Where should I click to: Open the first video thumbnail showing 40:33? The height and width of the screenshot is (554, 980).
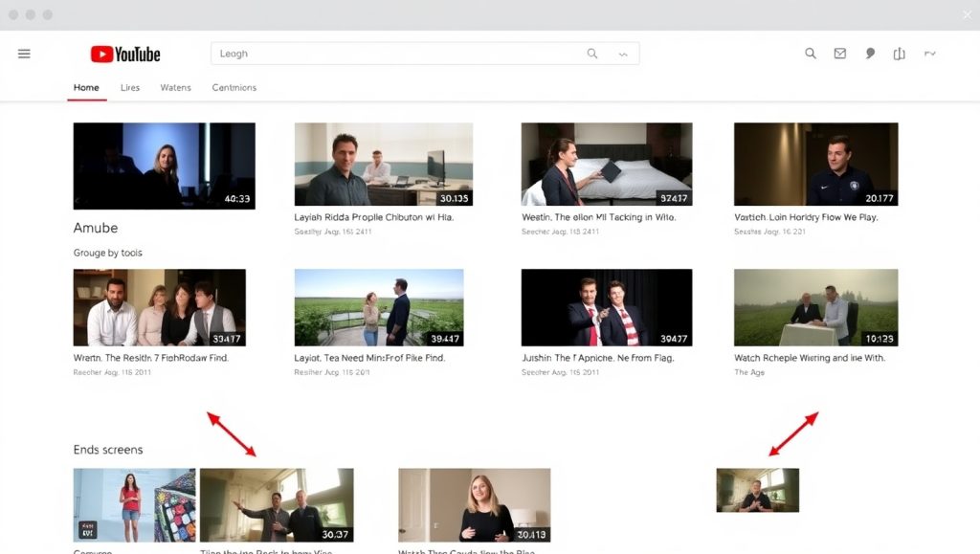tap(164, 165)
